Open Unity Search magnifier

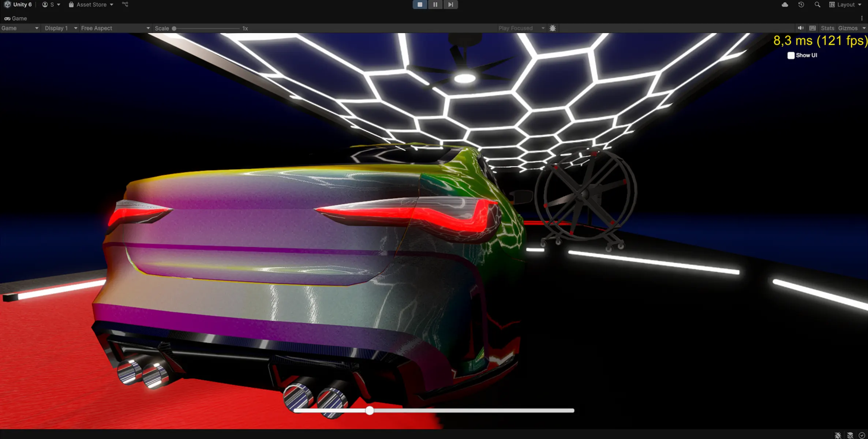[817, 4]
